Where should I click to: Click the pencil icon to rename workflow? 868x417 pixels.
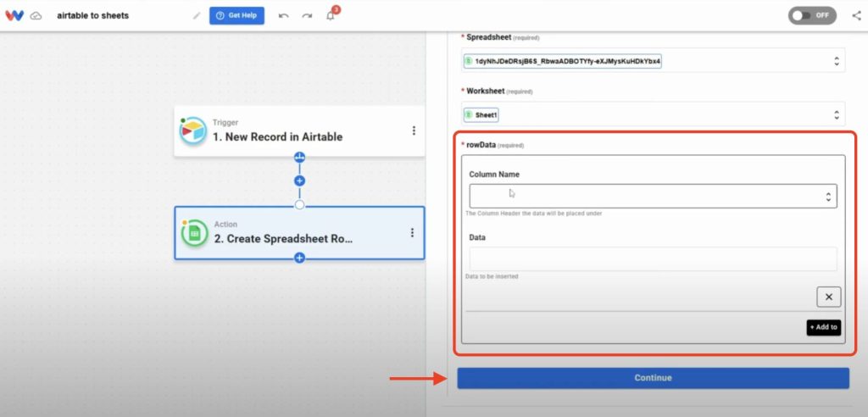click(197, 15)
